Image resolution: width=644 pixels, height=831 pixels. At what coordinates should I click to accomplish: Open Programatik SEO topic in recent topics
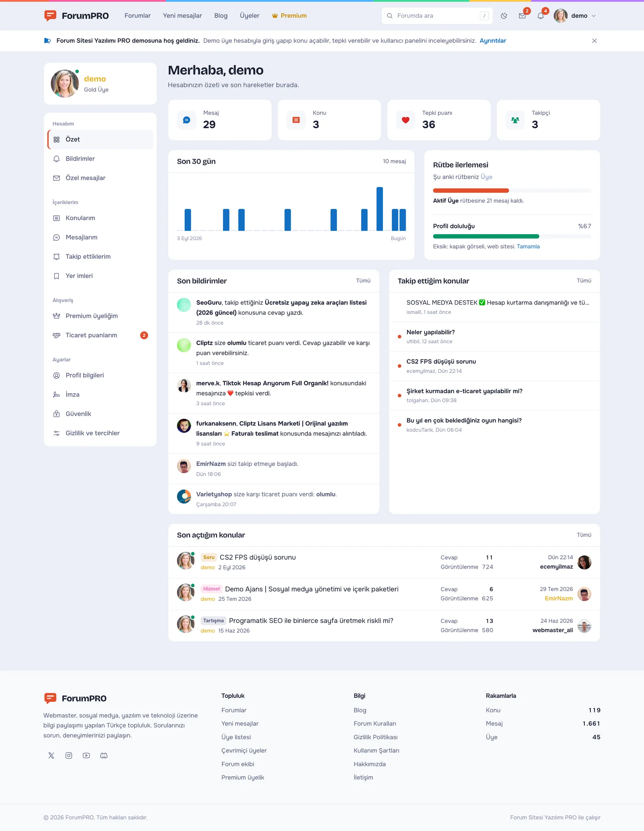tap(311, 621)
